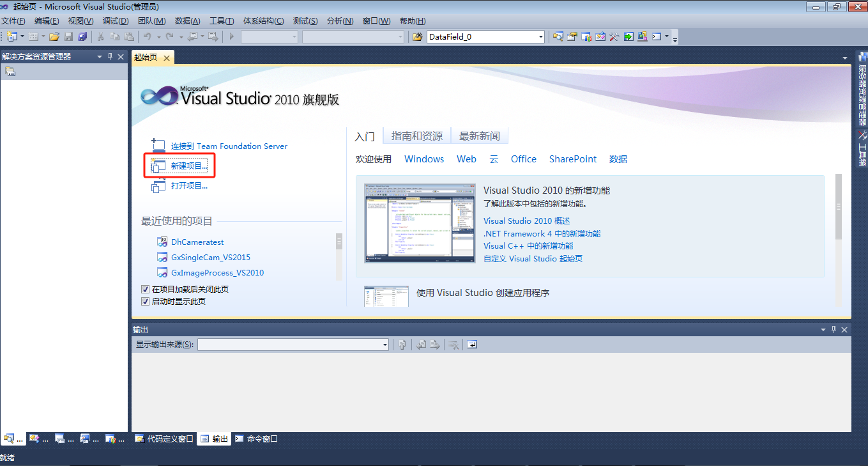
Task: Pin the Output panel
Action: (834, 330)
